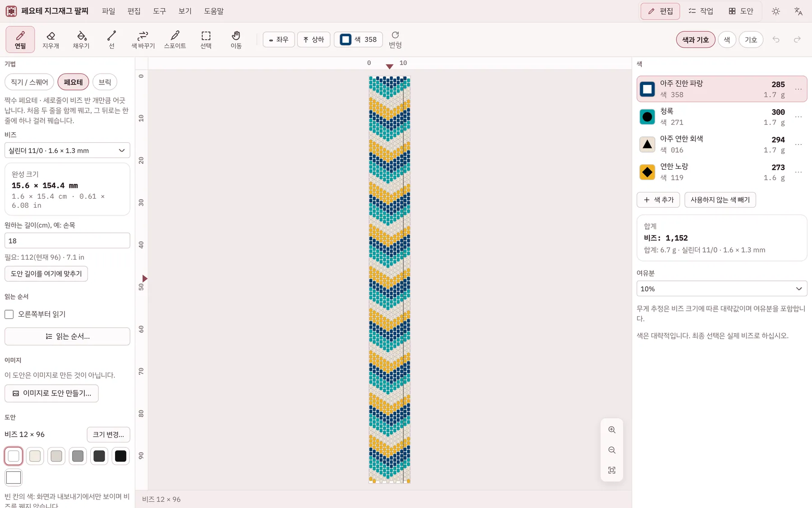Select the 선택 marquee selection tool

click(206, 40)
